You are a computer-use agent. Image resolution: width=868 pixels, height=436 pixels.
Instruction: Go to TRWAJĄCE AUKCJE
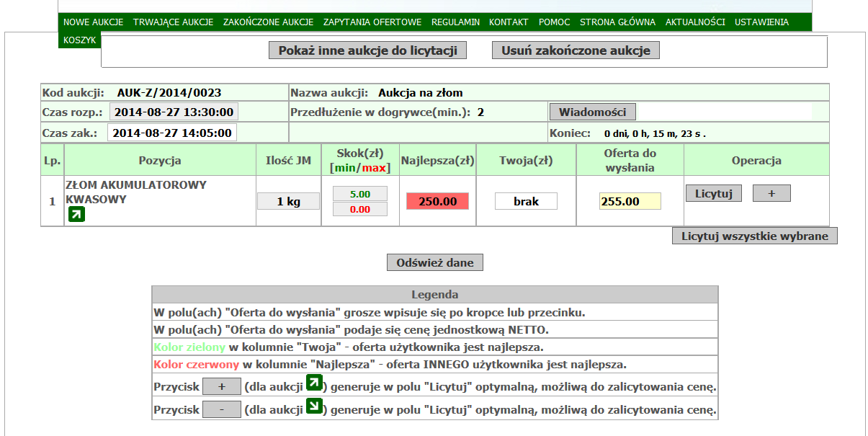174,22
